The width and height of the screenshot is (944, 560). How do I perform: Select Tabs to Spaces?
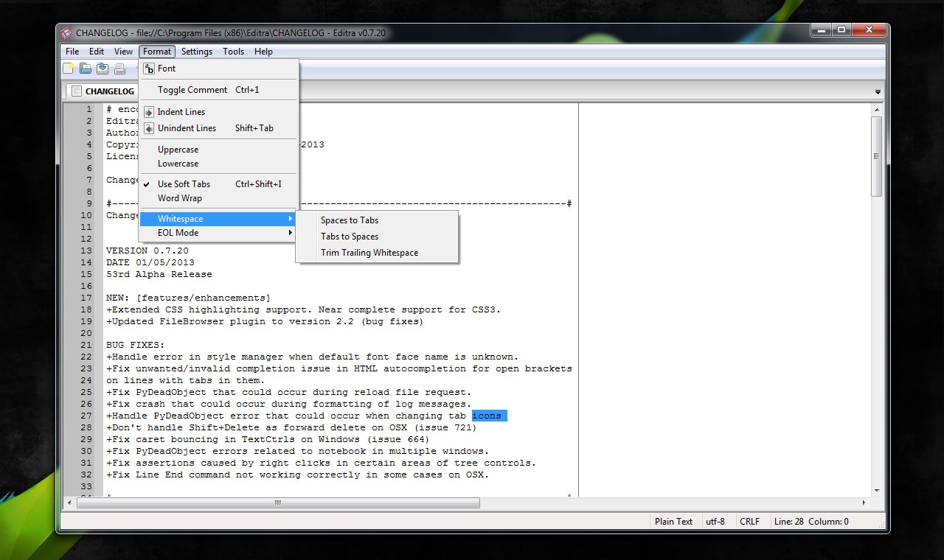click(377, 237)
